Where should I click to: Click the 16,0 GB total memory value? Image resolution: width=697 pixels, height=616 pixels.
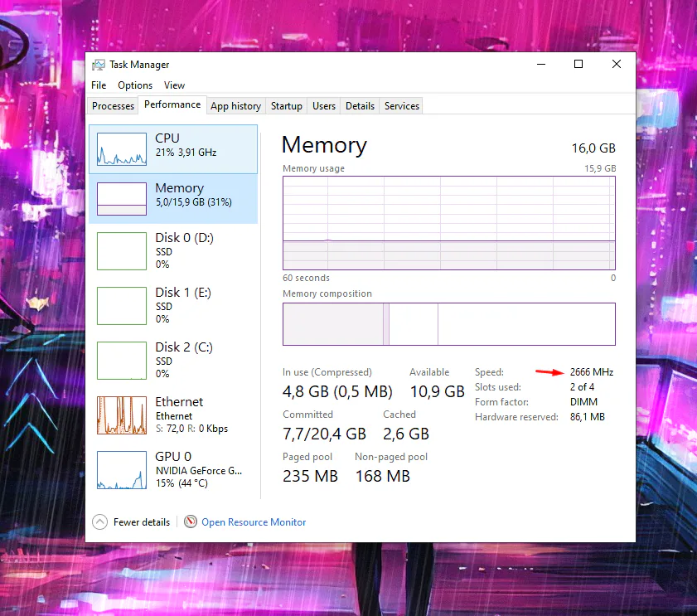click(x=593, y=148)
